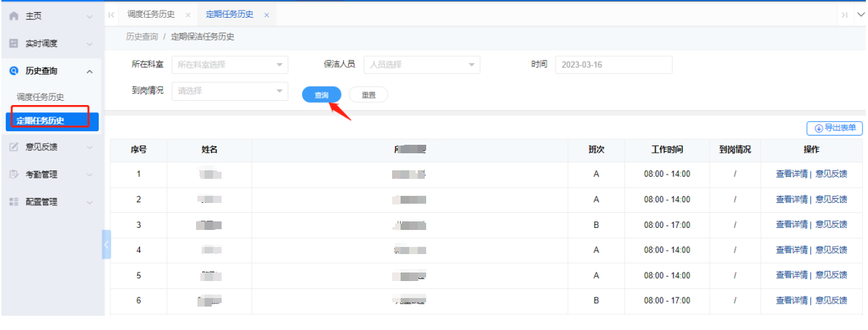Expand the 考勤管理 menu chevron

click(x=89, y=175)
